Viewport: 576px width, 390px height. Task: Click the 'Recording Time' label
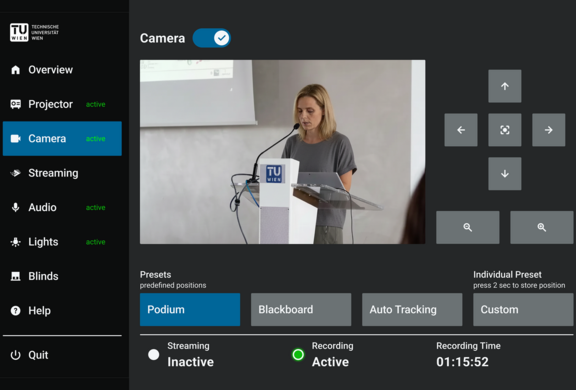[468, 346]
